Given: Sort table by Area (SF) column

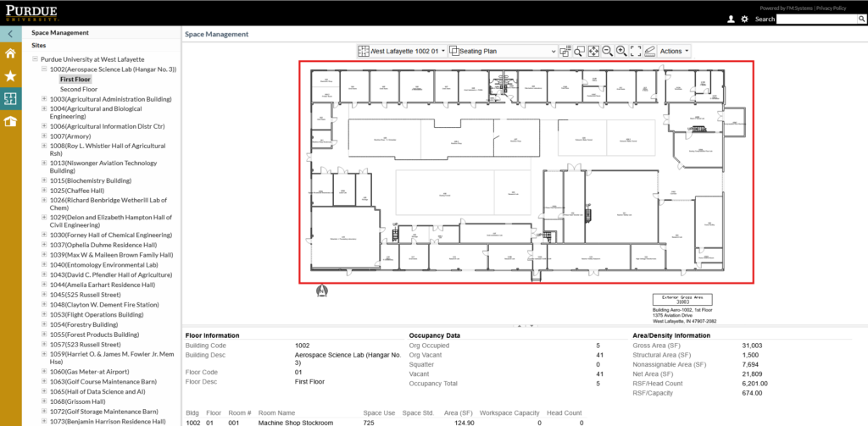Looking at the screenshot, I should click(x=458, y=412).
